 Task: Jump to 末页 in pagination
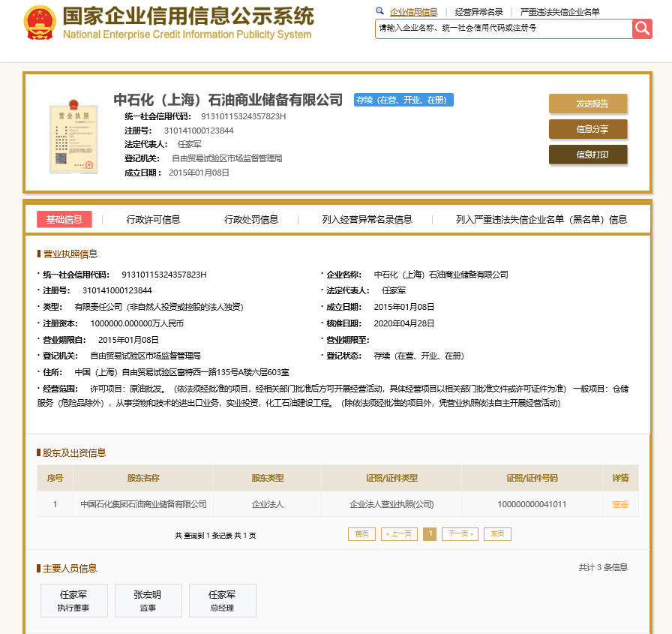coord(497,533)
